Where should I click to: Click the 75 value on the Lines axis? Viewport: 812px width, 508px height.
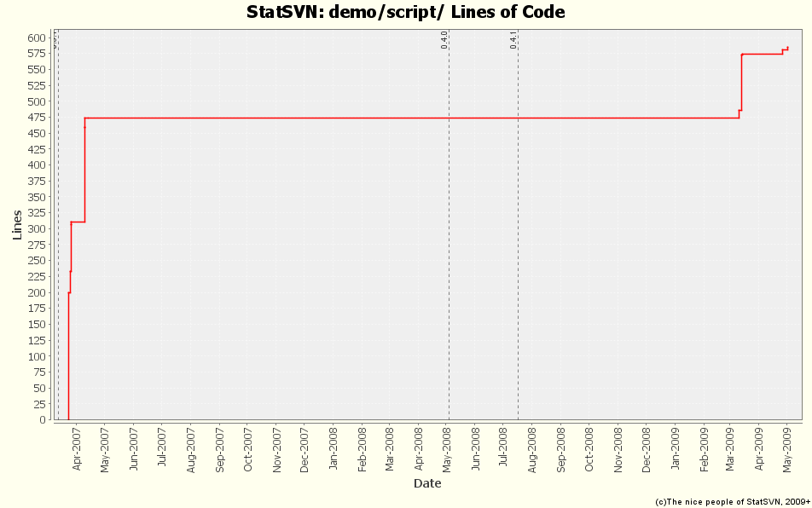pyautogui.click(x=40, y=372)
